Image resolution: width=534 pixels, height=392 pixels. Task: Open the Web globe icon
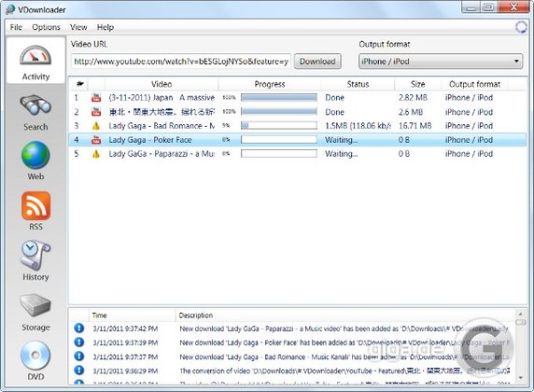(x=35, y=155)
